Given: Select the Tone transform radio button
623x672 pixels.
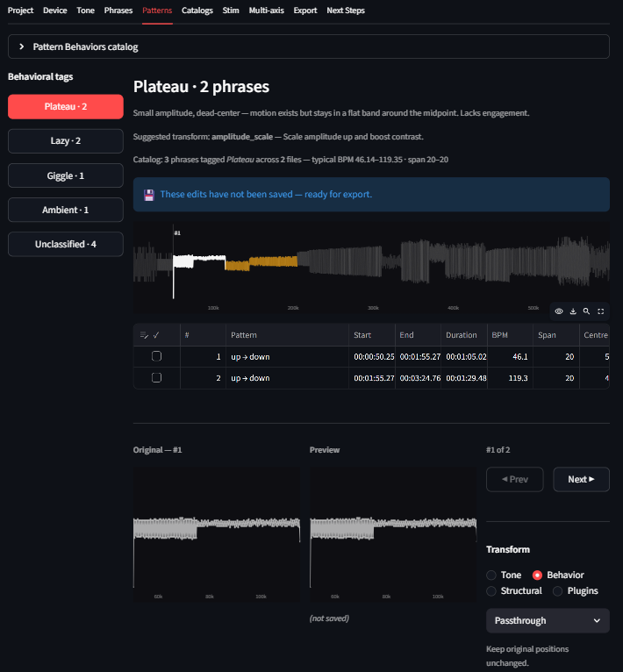Looking at the screenshot, I should [x=491, y=575].
